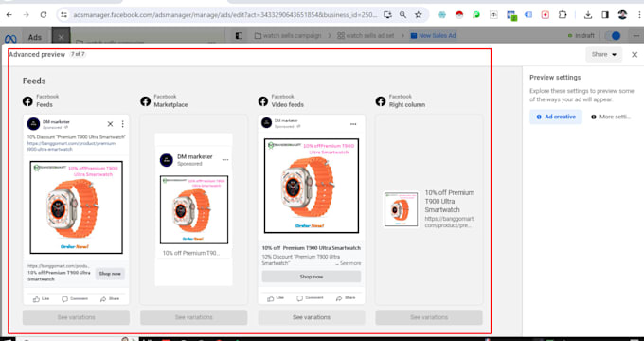Viewport: 644px width, 341px height.
Task: Click the Facebook Marketplace placement icon
Action: (x=146, y=101)
